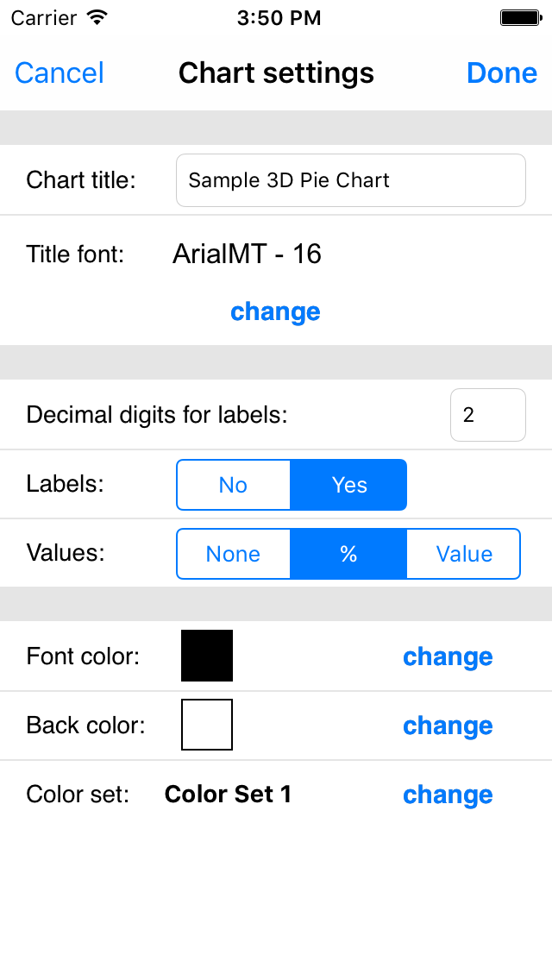This screenshot has width=552, height=980.
Task: Tap the Carrier label in status bar
Action: (x=46, y=17)
